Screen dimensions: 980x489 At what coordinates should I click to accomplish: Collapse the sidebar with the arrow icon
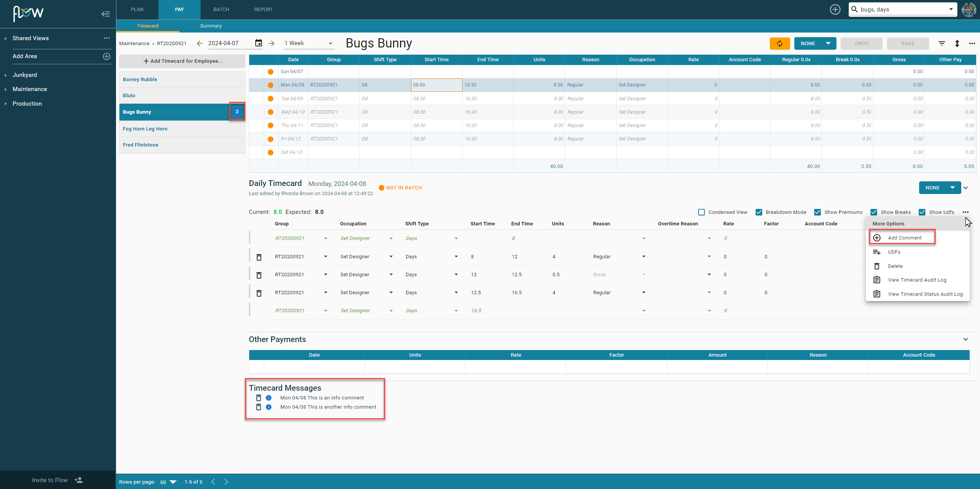click(x=106, y=14)
